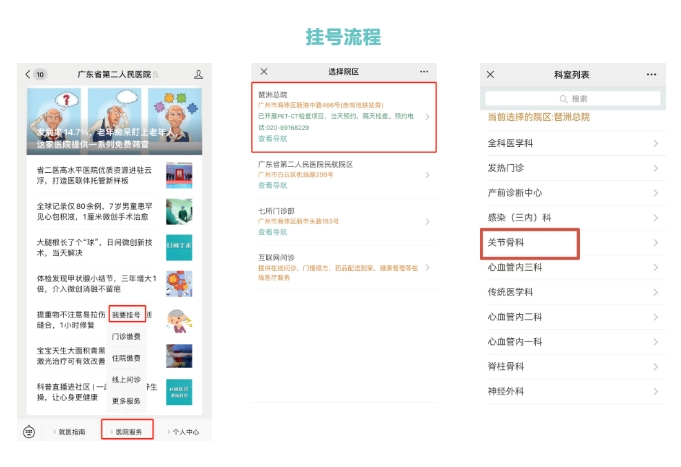
Task: Open the 就医指南 bottom menu
Action: [69, 431]
